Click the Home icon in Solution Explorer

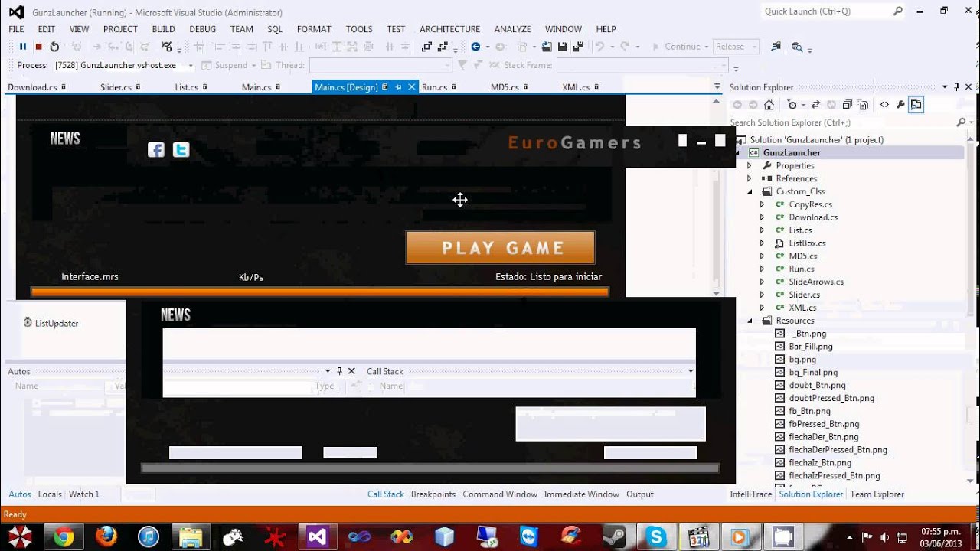pos(769,105)
